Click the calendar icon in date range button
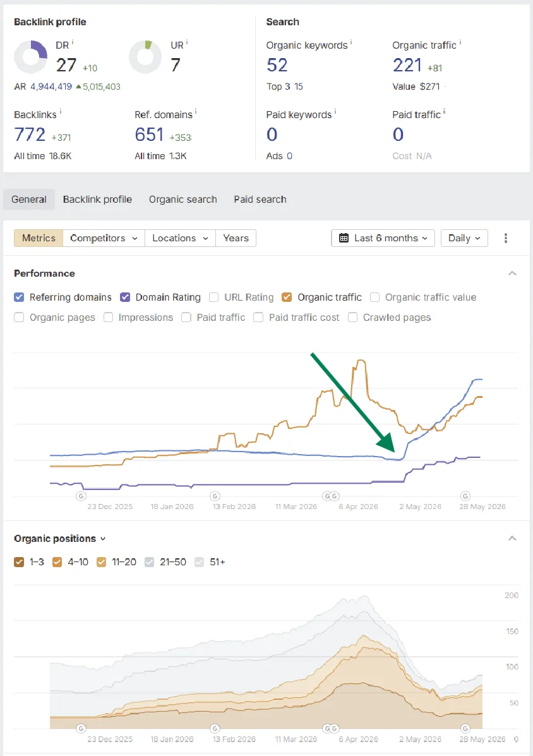Image resolution: width=533 pixels, height=756 pixels. (x=344, y=238)
